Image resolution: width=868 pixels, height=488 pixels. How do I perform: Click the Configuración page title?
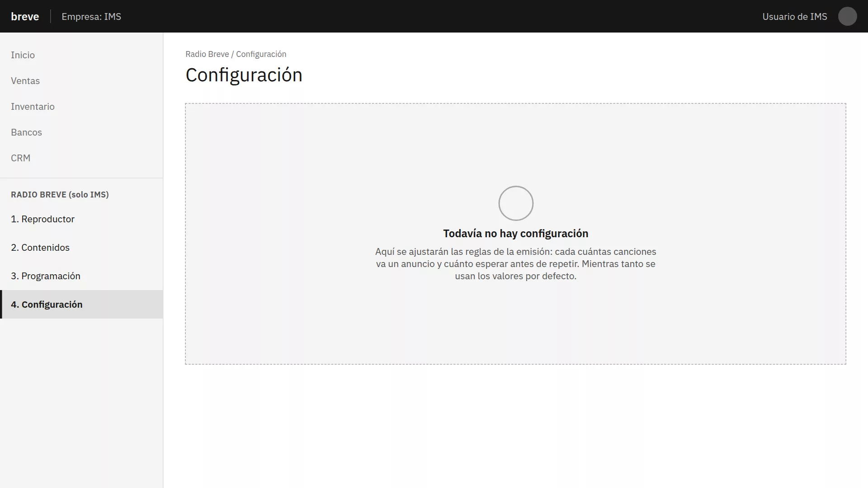244,75
